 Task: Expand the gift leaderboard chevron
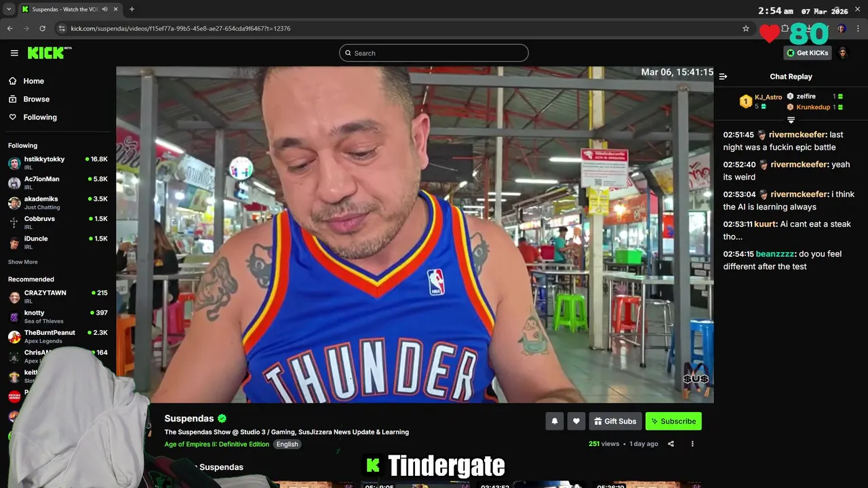[x=791, y=120]
